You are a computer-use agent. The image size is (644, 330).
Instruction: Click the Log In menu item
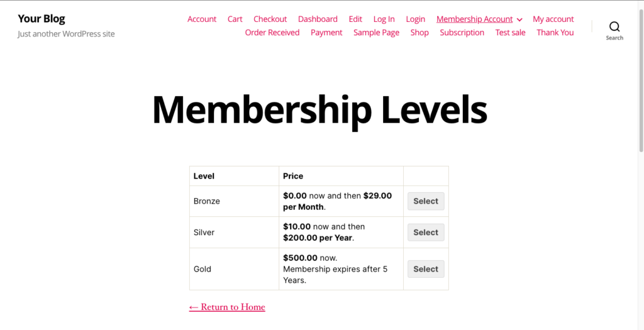(x=384, y=19)
